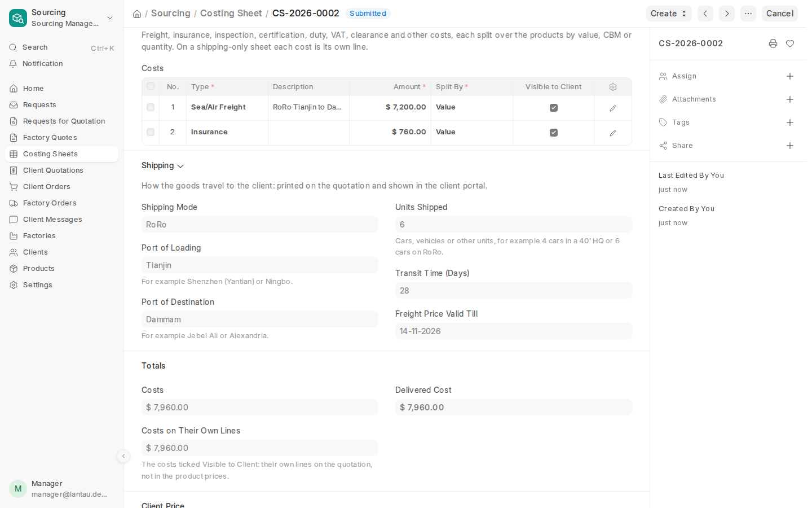Open Costing Sheets in the sidebar
Image resolution: width=812 pixels, height=508 pixels.
click(x=62, y=154)
